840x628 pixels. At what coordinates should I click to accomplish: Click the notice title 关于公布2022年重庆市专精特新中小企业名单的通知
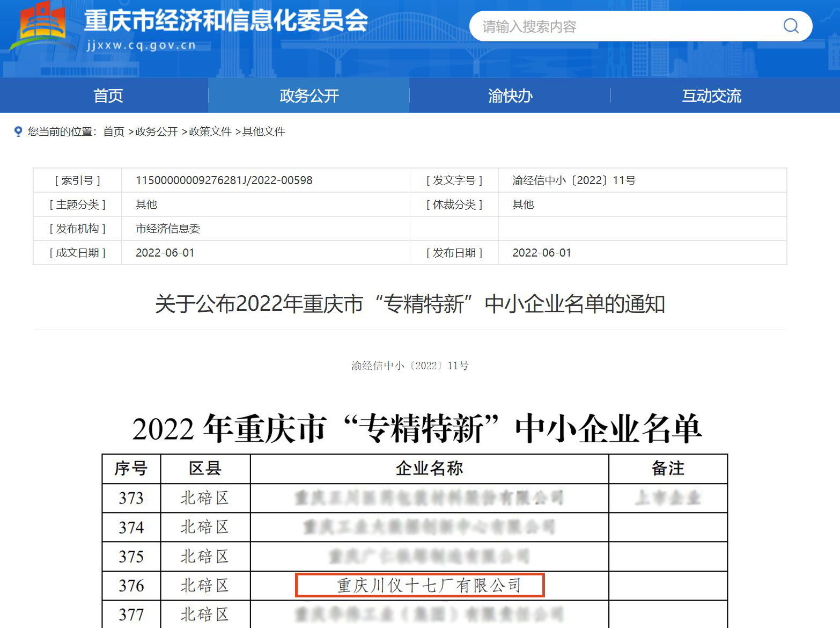point(410,304)
